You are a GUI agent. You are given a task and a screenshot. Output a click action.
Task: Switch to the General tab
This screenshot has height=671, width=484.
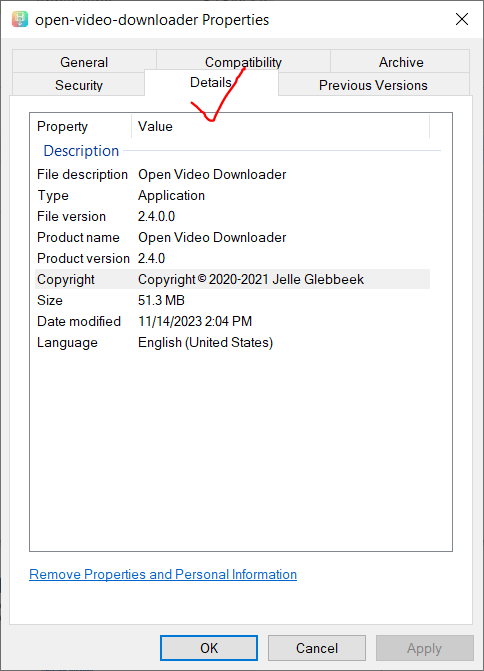84,62
